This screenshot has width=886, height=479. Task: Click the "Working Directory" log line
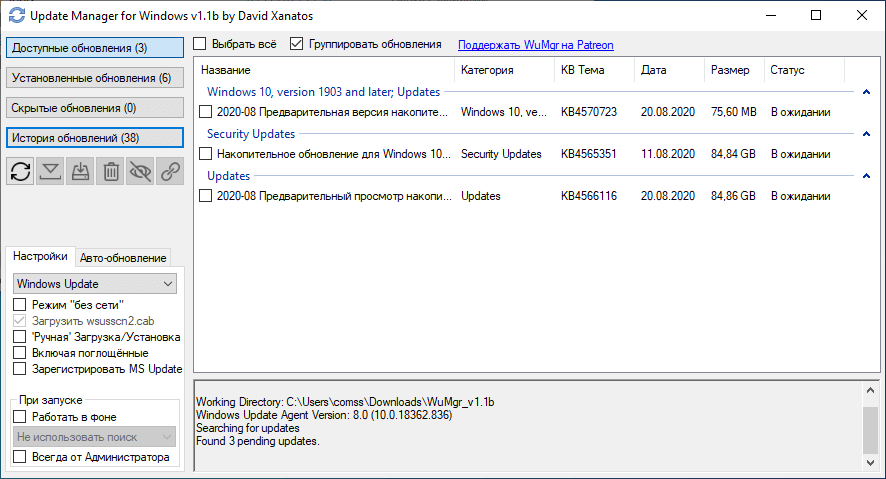coord(345,402)
